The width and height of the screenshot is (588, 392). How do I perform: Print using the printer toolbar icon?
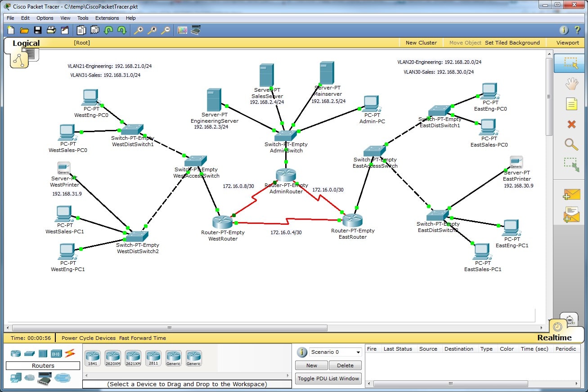(x=51, y=30)
